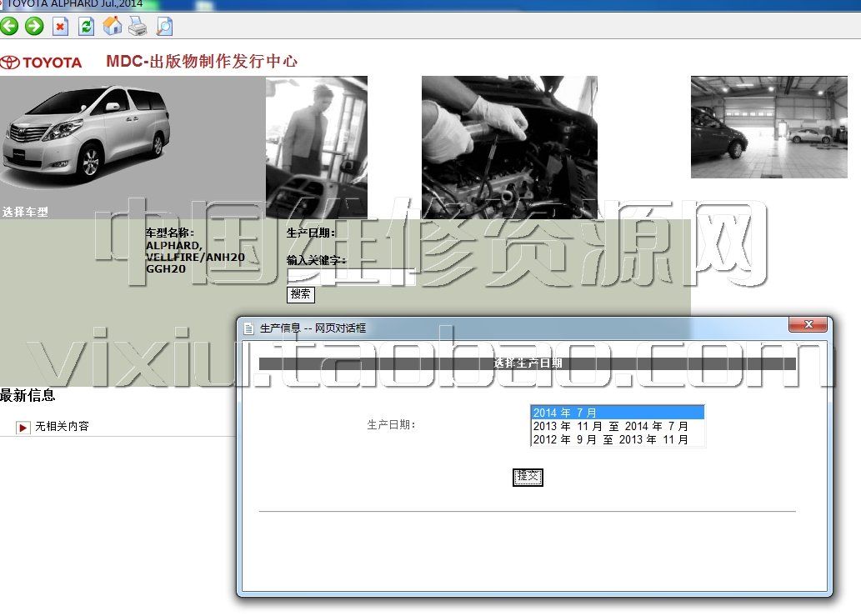Open the engine repair photo

coord(509,148)
